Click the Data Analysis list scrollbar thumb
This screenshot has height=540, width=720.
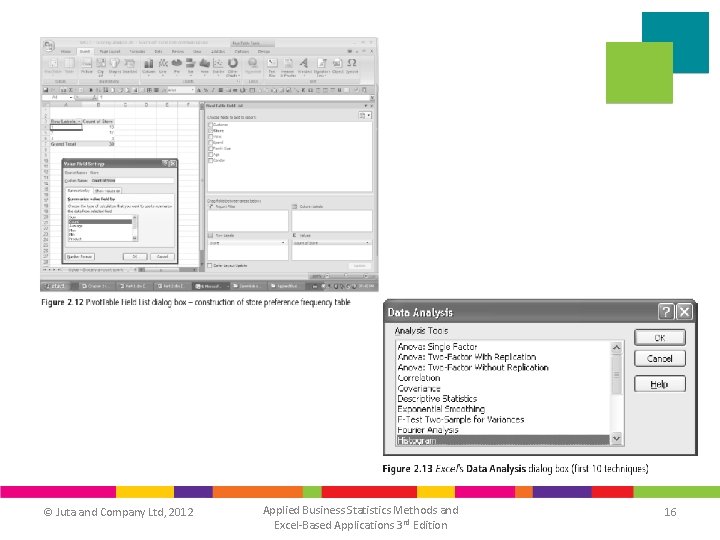point(616,375)
